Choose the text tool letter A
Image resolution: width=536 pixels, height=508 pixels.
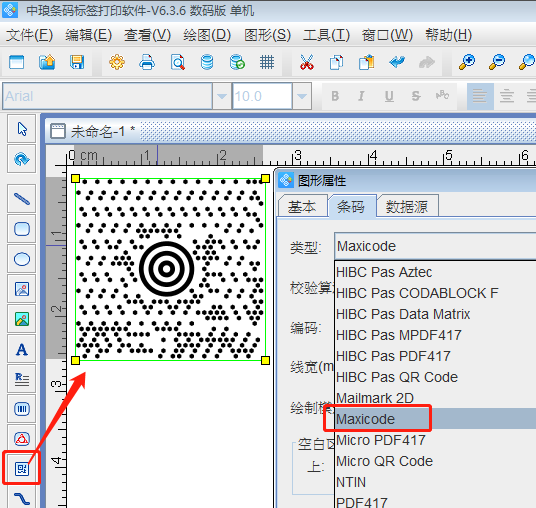point(22,349)
